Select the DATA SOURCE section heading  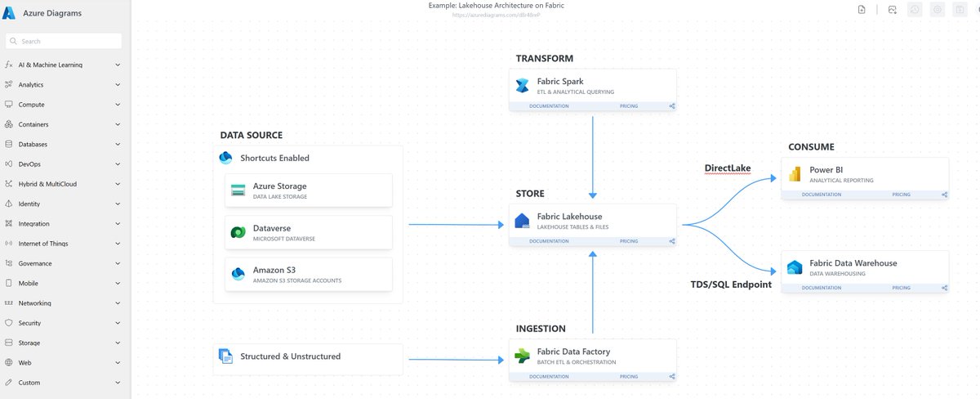[x=252, y=135]
